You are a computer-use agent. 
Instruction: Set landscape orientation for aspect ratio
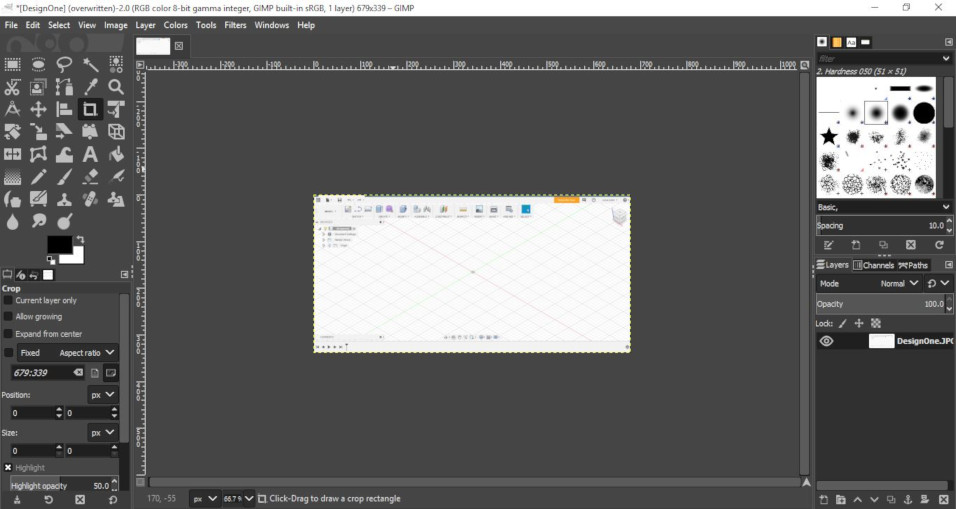point(111,372)
